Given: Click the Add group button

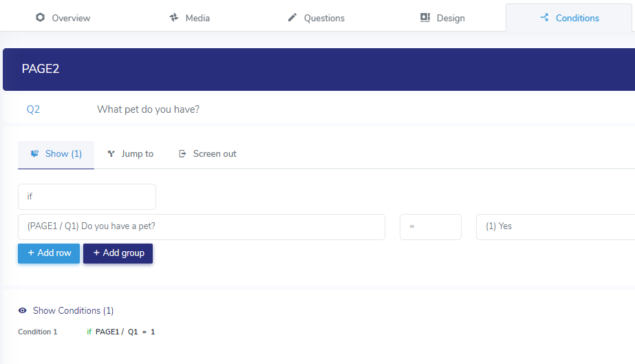Looking at the screenshot, I should pos(118,253).
